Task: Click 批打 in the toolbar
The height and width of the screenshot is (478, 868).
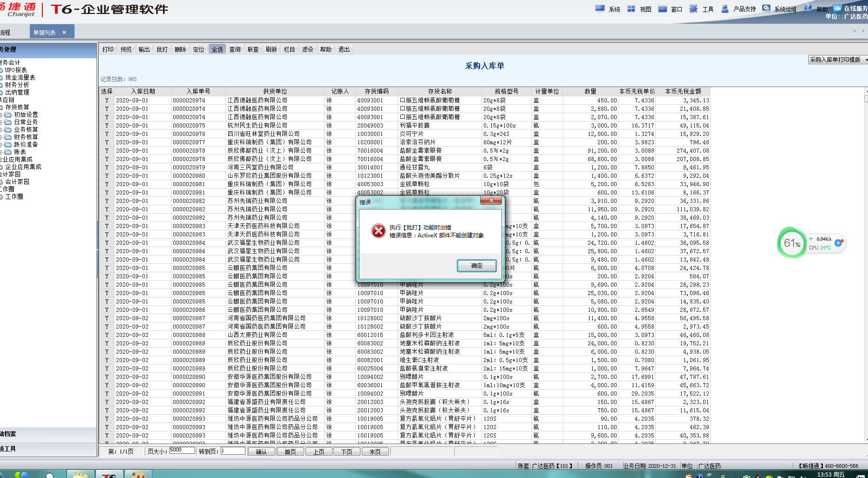Action: click(x=163, y=49)
